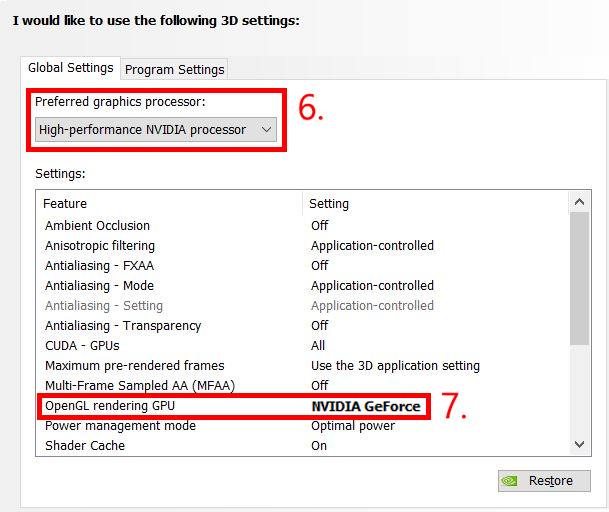Screen dimensions: 609x512
Task: Select the Multi-Frame Sampled AA (MFAA) row
Action: pos(303,386)
